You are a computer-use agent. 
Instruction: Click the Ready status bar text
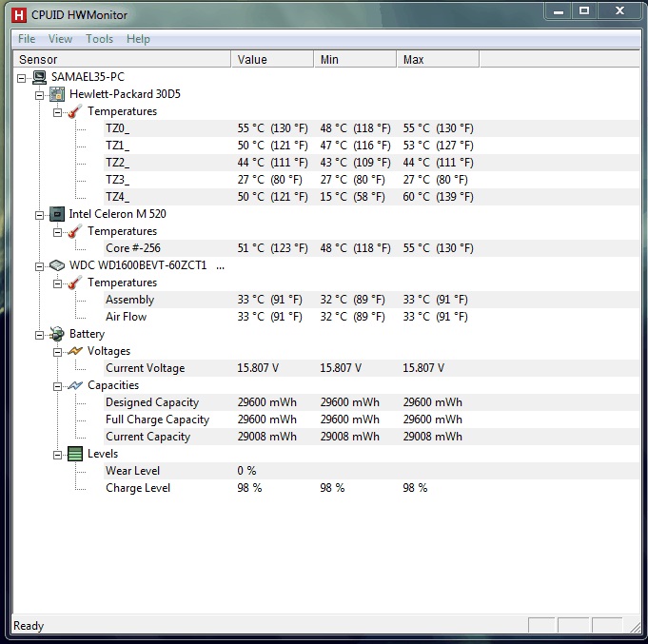tap(29, 626)
